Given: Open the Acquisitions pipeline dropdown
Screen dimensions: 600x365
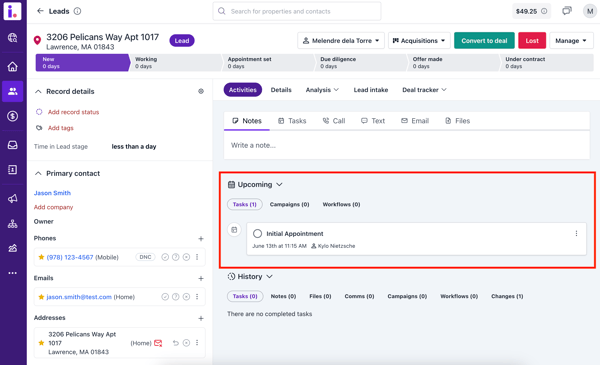Looking at the screenshot, I should 419,41.
